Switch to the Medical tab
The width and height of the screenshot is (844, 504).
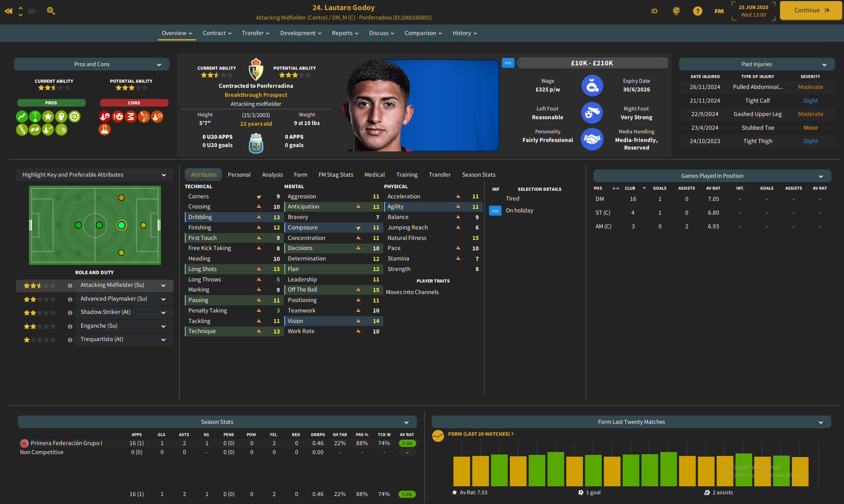pyautogui.click(x=374, y=175)
